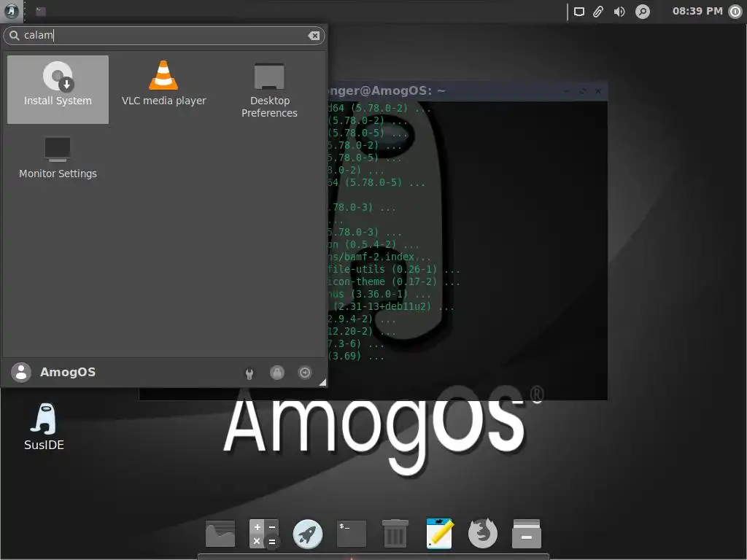Open the AmogOS application menu button
This screenshot has height=560, width=747.
click(12, 11)
